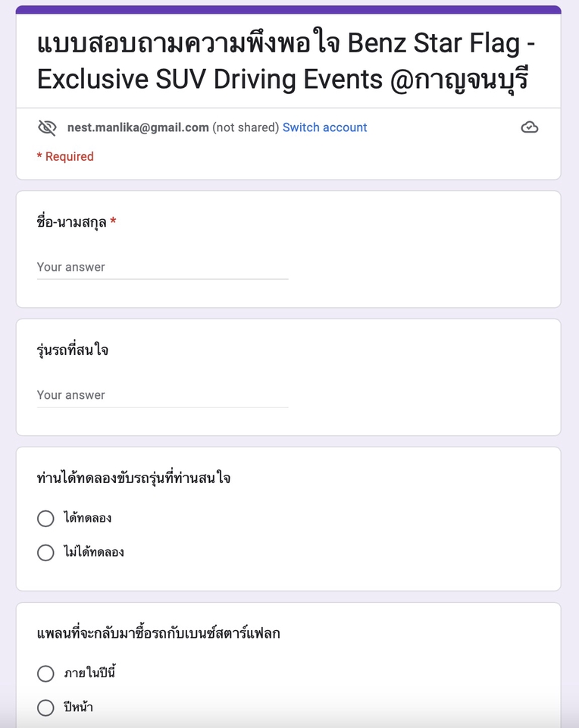This screenshot has height=728, width=579.
Task: Switch account via the blue link
Action: 325,127
